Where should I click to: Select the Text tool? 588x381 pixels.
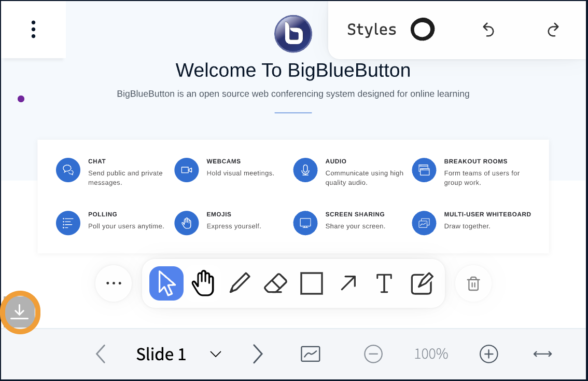coord(384,283)
